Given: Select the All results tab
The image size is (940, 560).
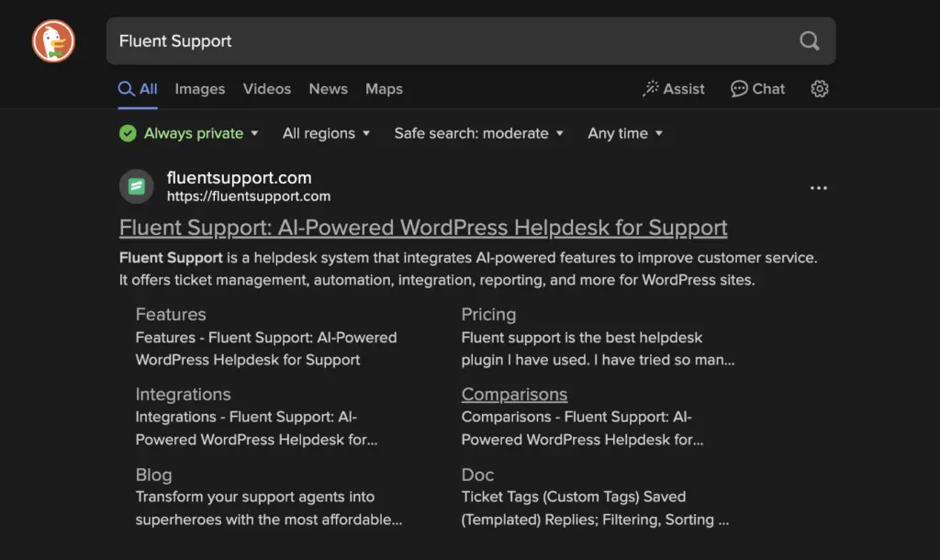Looking at the screenshot, I should pos(138,89).
